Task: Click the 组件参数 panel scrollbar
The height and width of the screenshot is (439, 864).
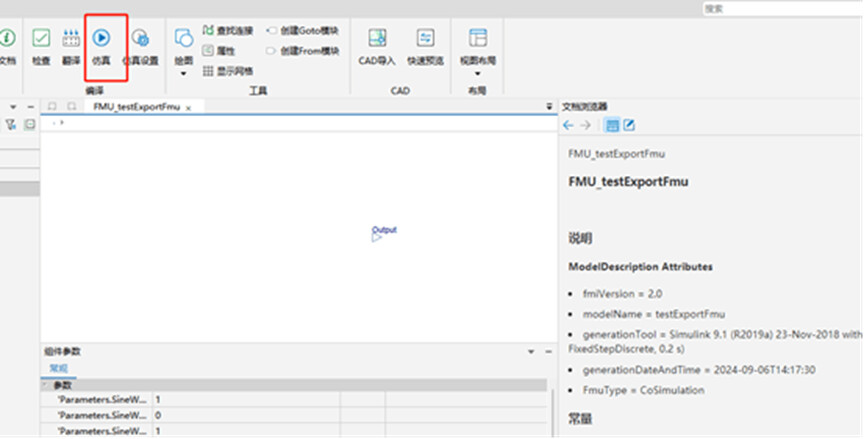Action: click(x=553, y=413)
